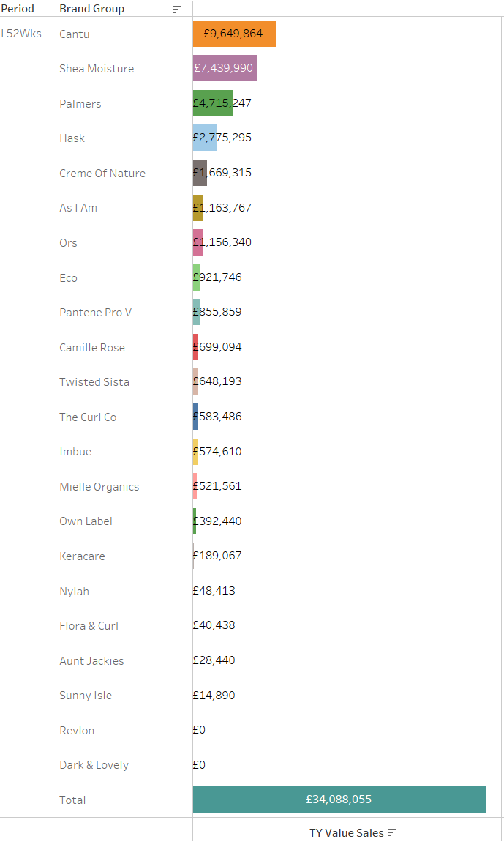Select the Keracare £189,067 value label

tap(217, 555)
